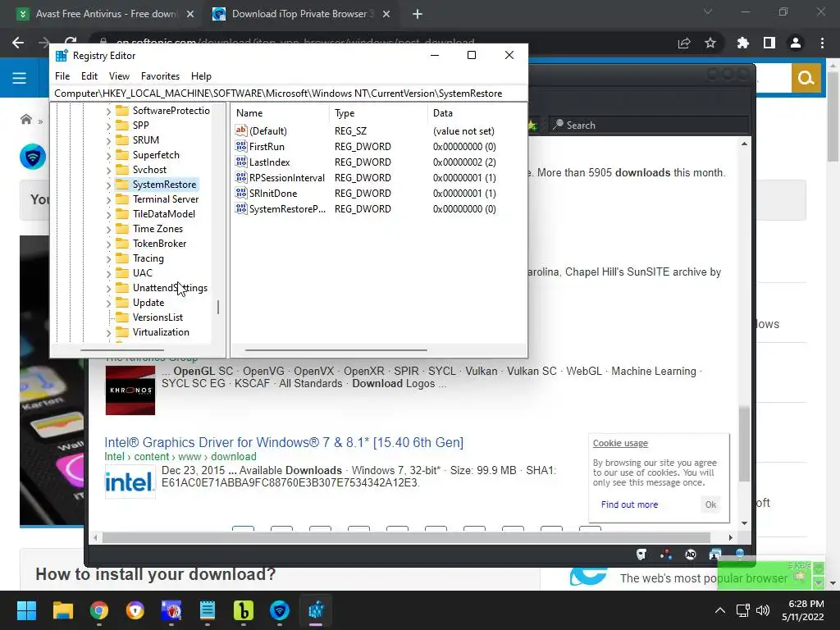Go back in Chrome
Image resolution: width=840 pixels, height=630 pixels.
pyautogui.click(x=18, y=43)
